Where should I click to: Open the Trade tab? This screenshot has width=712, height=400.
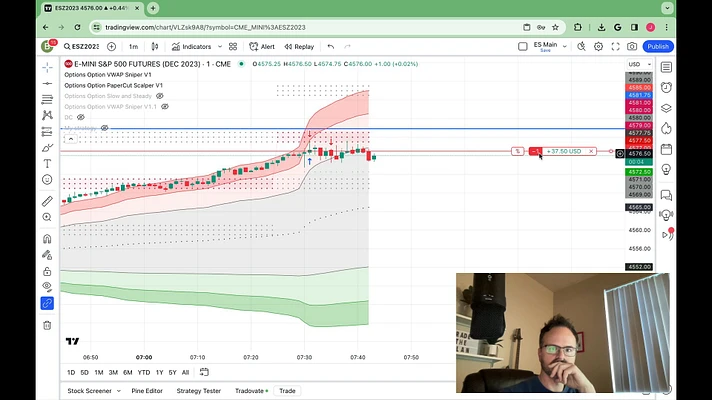point(287,391)
